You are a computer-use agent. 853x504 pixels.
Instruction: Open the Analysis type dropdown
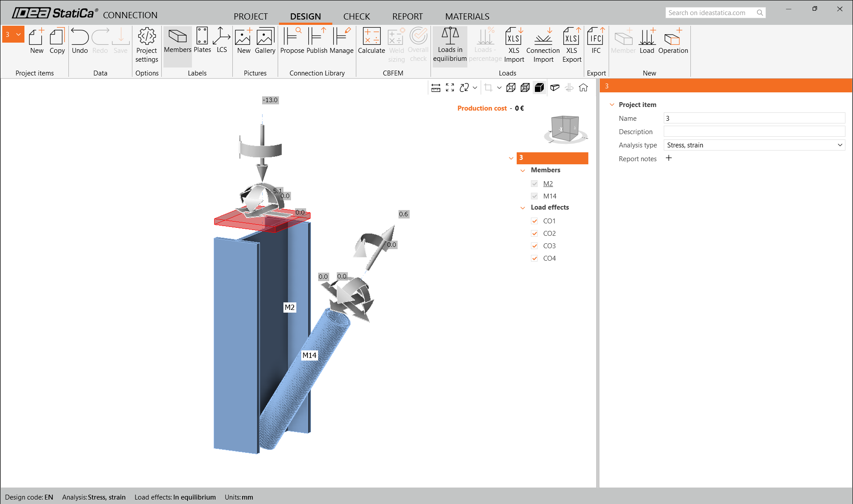[754, 145]
